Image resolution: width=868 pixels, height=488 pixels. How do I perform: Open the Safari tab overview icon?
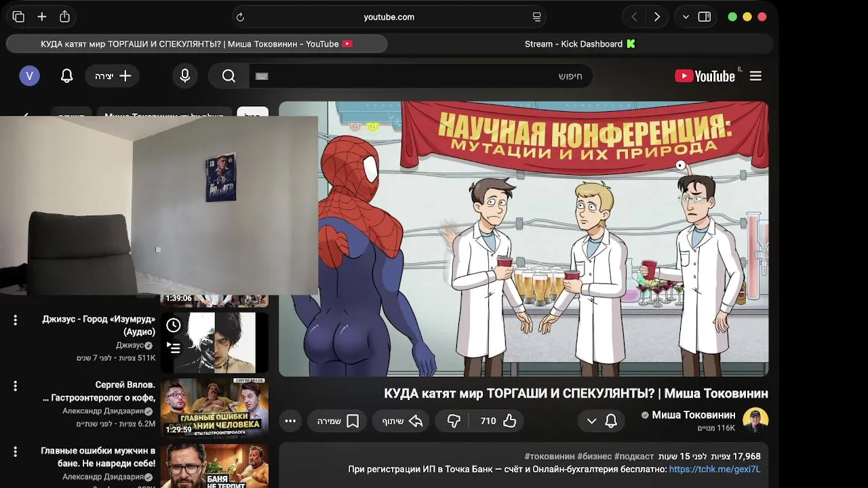pyautogui.click(x=18, y=17)
